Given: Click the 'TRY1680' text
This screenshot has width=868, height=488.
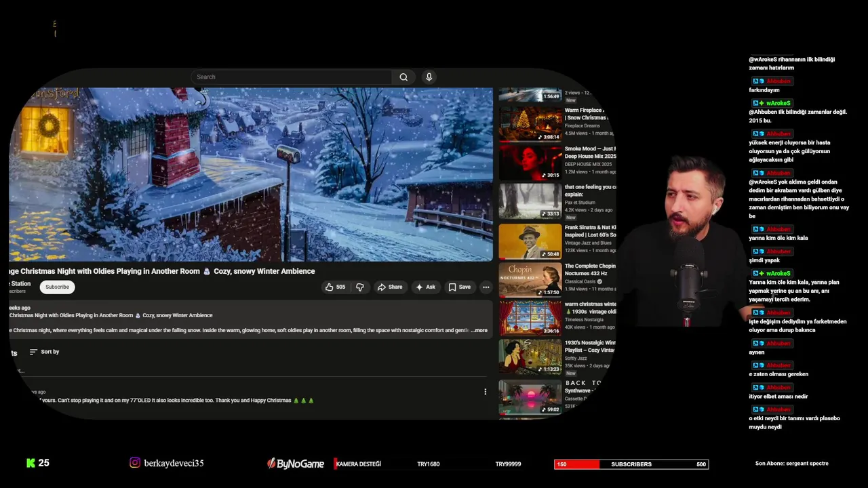Looking at the screenshot, I should pos(429,464).
